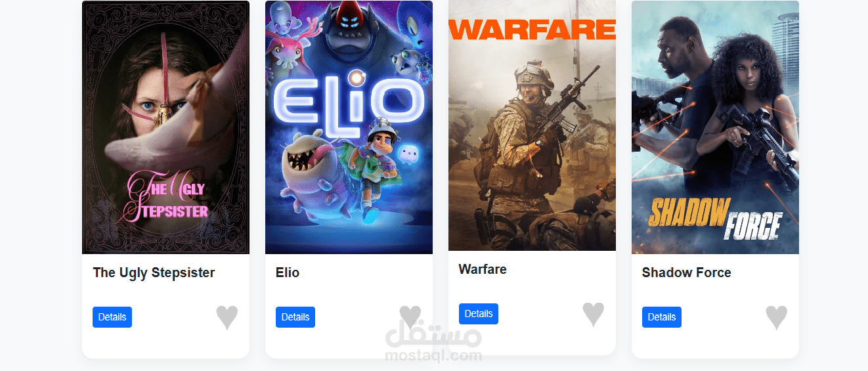Image resolution: width=868 pixels, height=371 pixels.
Task: Add Shadow Force to favorites heart
Action: tap(777, 318)
